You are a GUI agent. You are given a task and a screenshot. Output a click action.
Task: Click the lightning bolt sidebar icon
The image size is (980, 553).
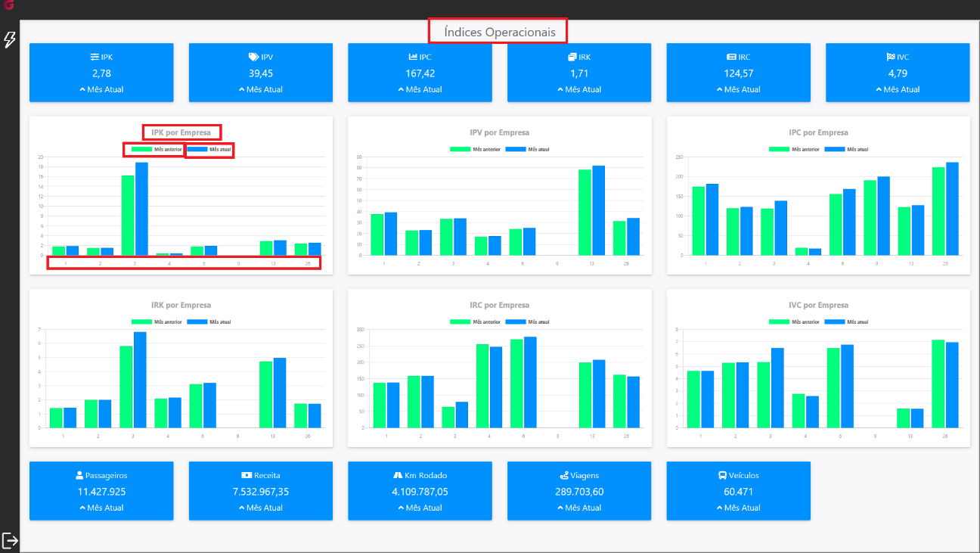[x=10, y=39]
